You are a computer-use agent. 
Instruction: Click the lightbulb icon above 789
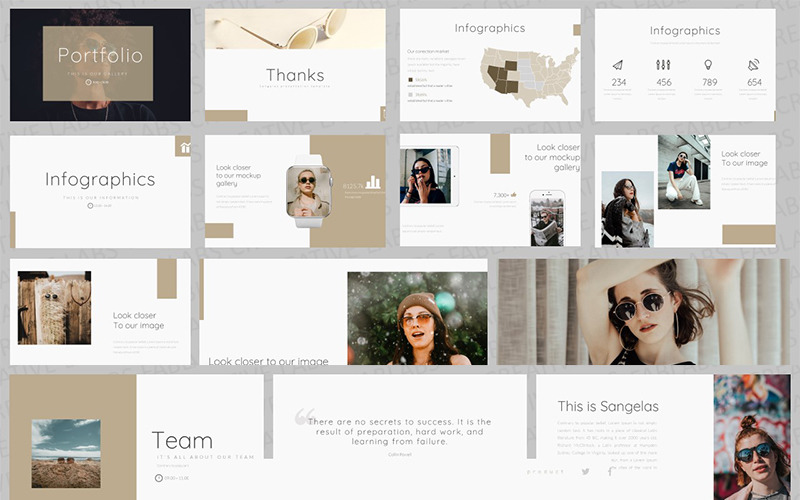tap(709, 64)
